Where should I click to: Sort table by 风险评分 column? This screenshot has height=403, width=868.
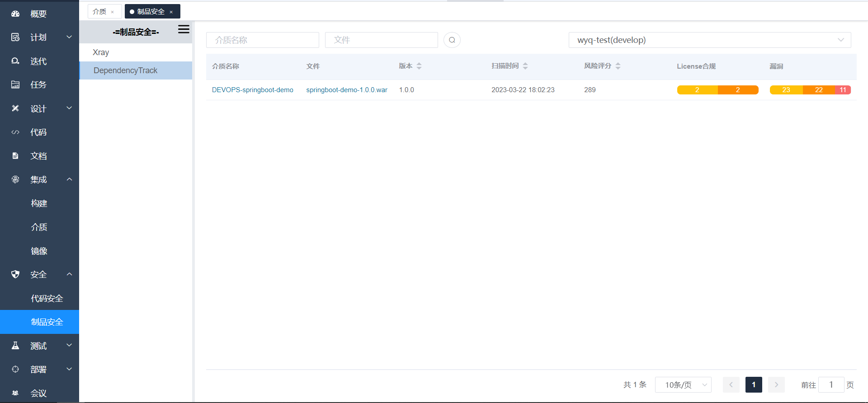(618, 66)
